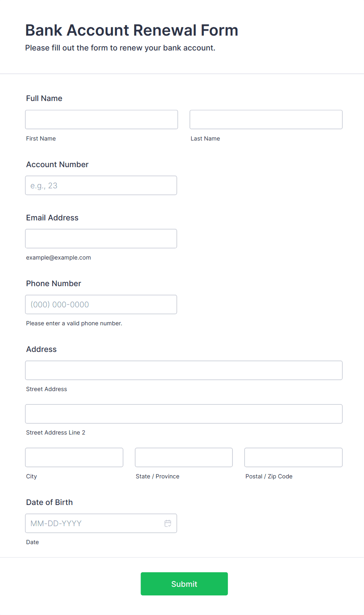The width and height of the screenshot is (364, 615).
Task: Click the City input box
Action: (74, 457)
